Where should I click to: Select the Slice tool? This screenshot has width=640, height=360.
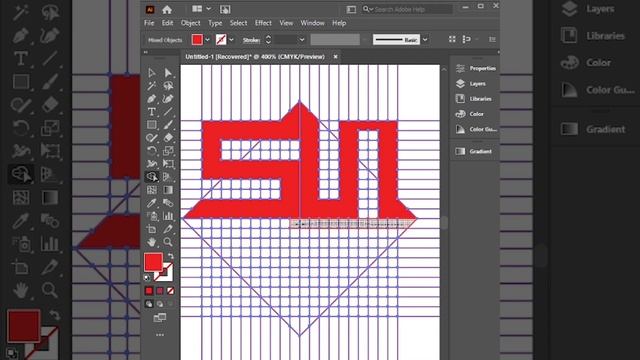click(x=168, y=229)
